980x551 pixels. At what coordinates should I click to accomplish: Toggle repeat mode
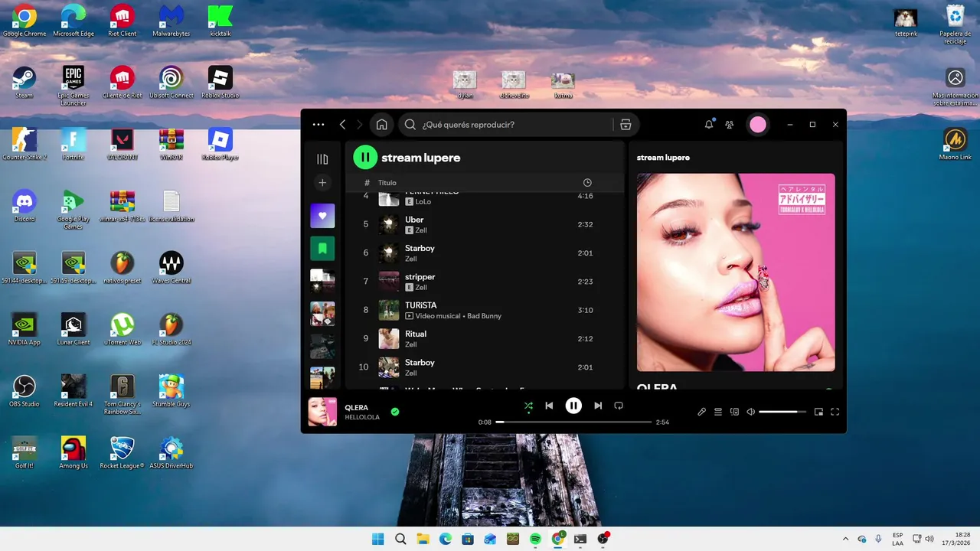tap(619, 406)
